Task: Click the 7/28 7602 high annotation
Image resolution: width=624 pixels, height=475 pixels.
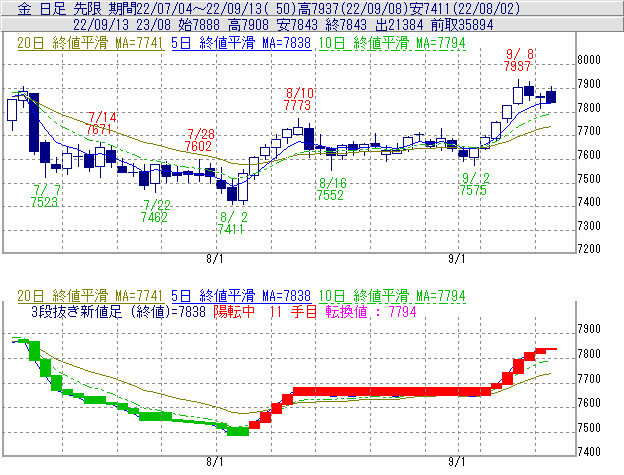Action: tap(199, 140)
